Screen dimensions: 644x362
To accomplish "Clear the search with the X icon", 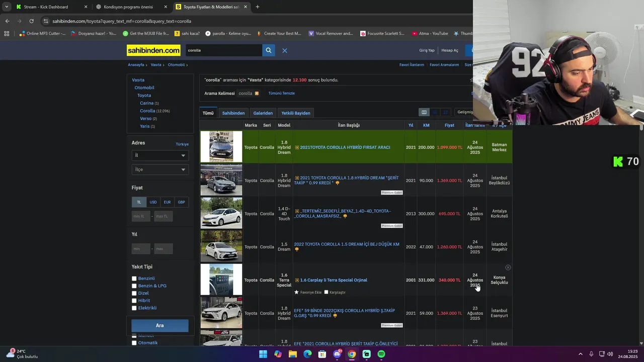I will [284, 50].
